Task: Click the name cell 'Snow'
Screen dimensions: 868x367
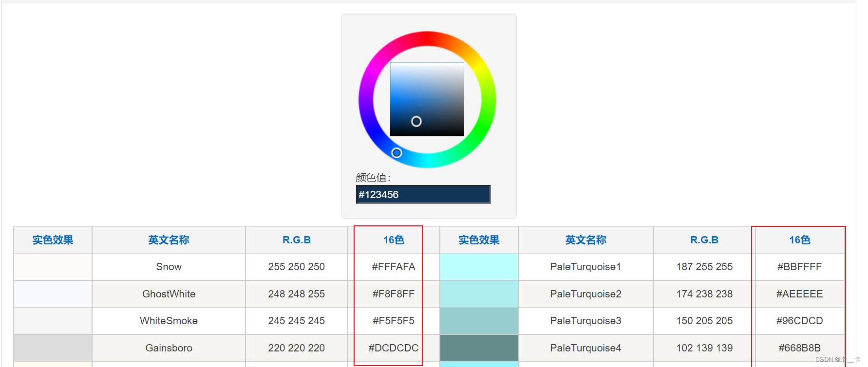Action: (169, 267)
